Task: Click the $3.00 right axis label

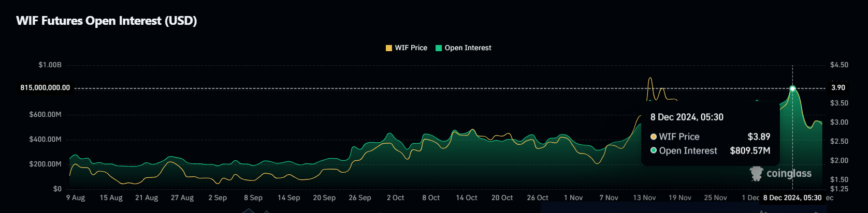Action: tap(839, 122)
